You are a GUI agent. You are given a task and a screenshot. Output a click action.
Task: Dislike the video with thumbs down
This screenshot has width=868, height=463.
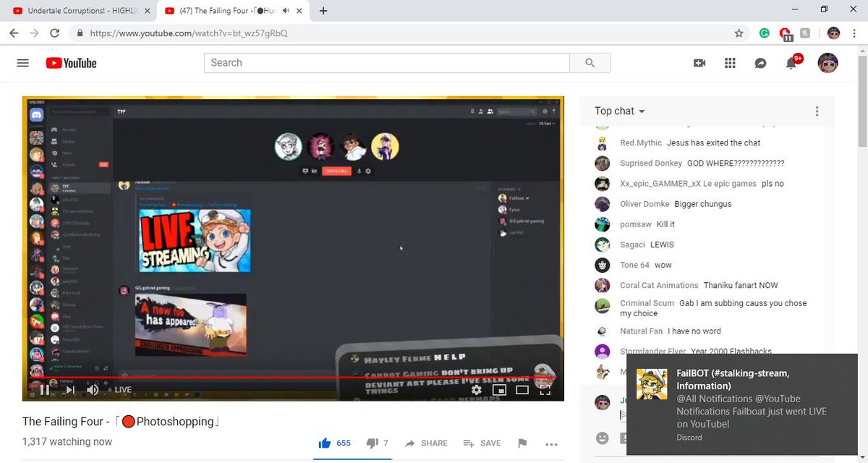tap(377, 443)
